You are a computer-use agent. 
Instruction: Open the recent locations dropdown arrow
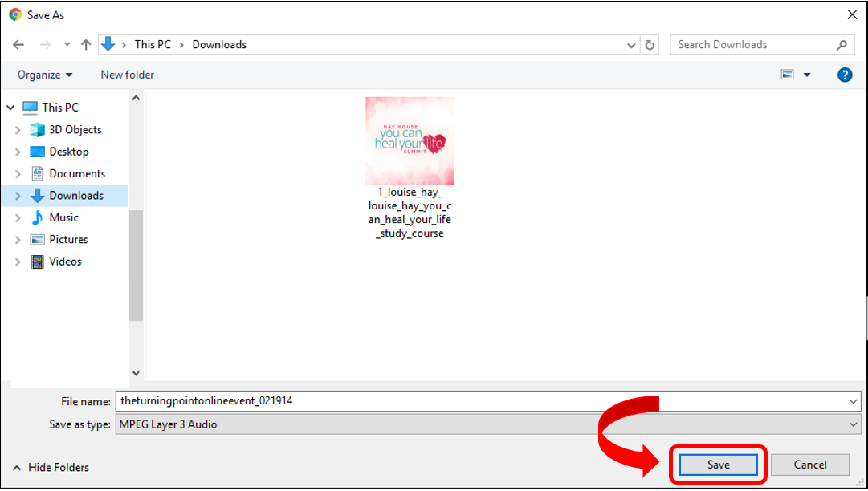click(67, 45)
